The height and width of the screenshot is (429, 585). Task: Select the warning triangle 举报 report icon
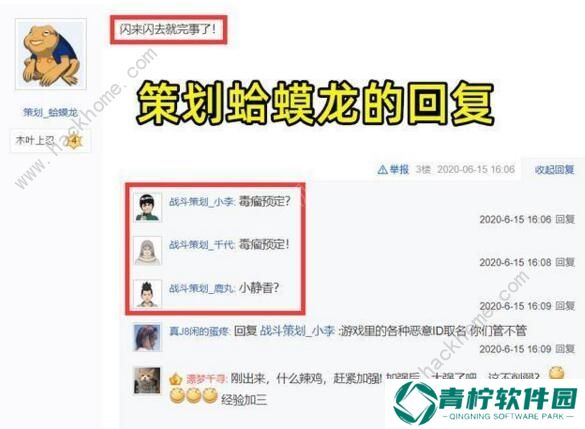click(x=382, y=170)
